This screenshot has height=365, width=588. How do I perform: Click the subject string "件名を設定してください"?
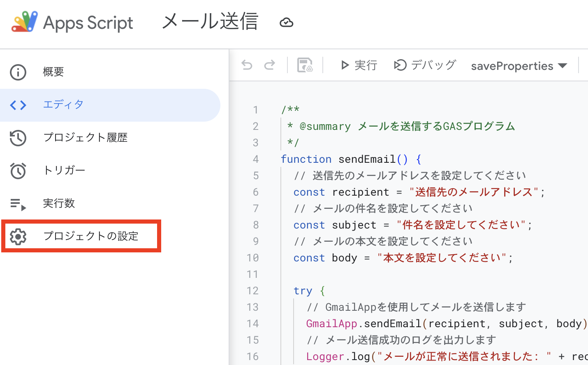tap(461, 225)
